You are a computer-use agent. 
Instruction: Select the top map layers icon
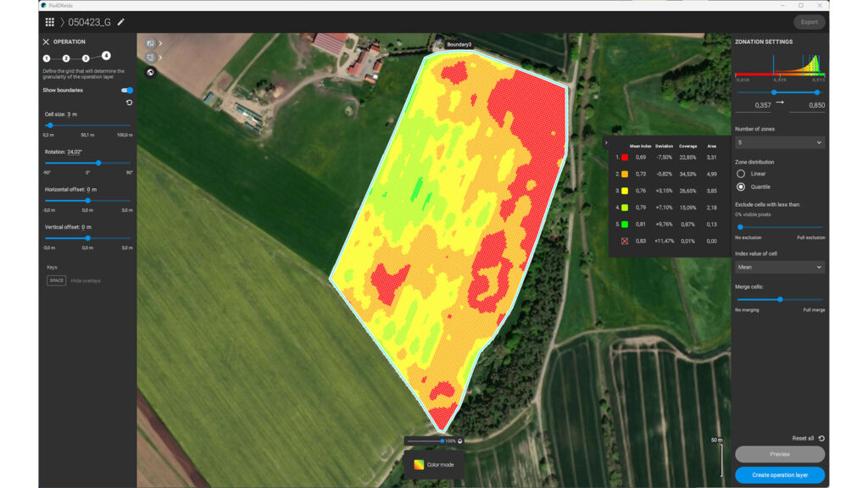(150, 43)
